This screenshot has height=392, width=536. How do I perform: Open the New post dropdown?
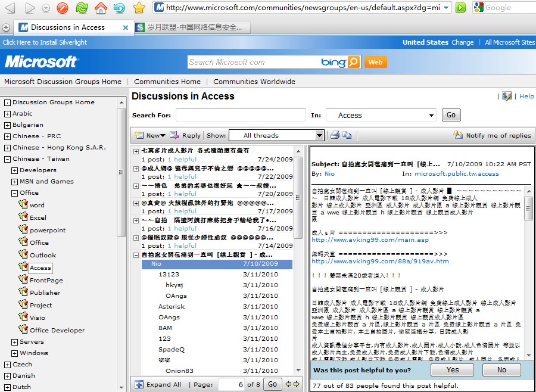pyautogui.click(x=163, y=135)
